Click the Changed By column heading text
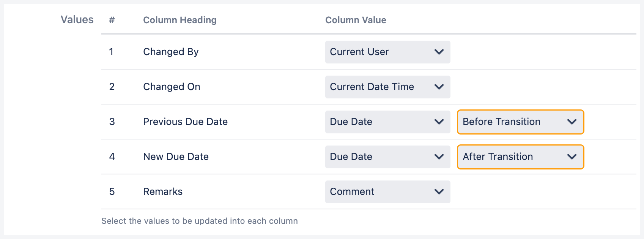This screenshot has height=239, width=644. point(171,52)
